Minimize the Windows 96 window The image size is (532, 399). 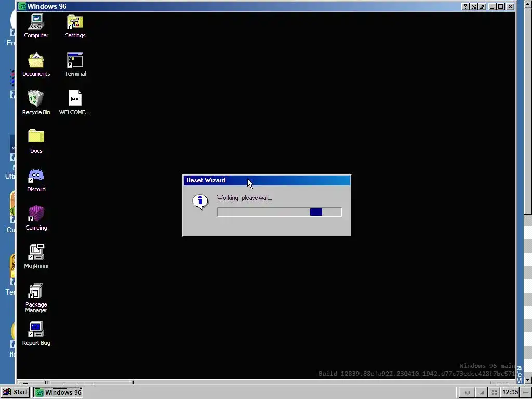pyautogui.click(x=492, y=6)
